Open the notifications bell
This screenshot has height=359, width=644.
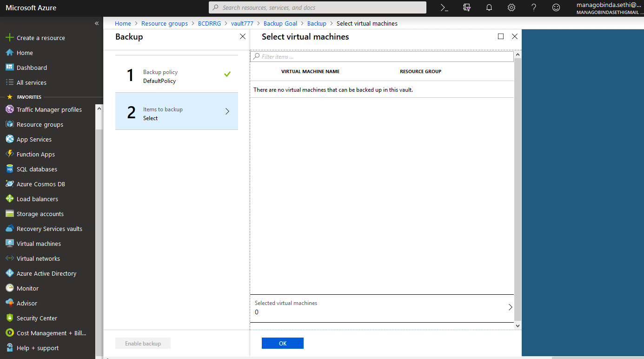(489, 7)
